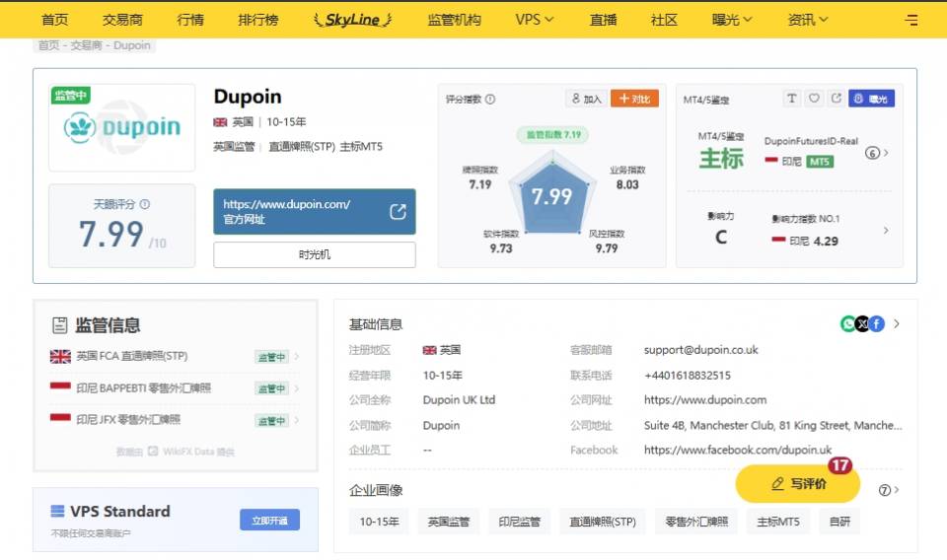This screenshot has width=947, height=560.
Task: Click the 零售外汇牌照 tag
Action: 696,522
